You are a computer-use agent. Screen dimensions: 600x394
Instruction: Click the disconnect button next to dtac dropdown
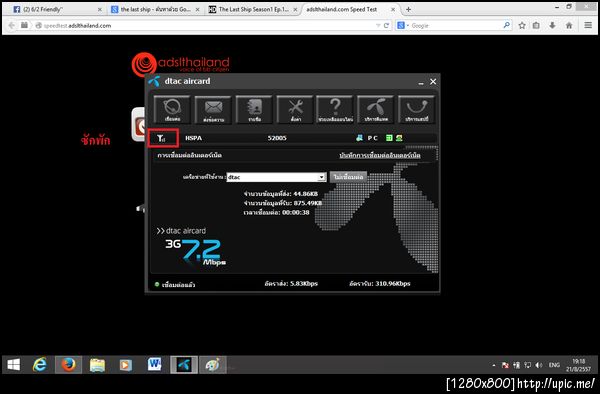(x=348, y=177)
